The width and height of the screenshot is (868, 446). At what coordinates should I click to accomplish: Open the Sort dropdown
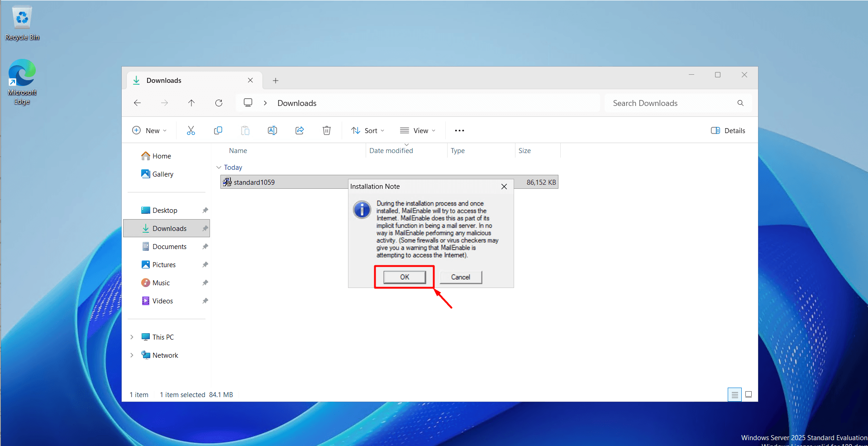pyautogui.click(x=368, y=130)
